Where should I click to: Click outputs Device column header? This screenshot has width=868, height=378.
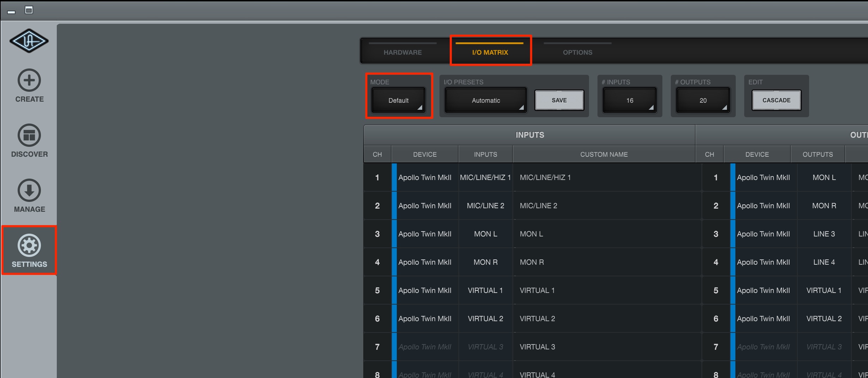757,154
